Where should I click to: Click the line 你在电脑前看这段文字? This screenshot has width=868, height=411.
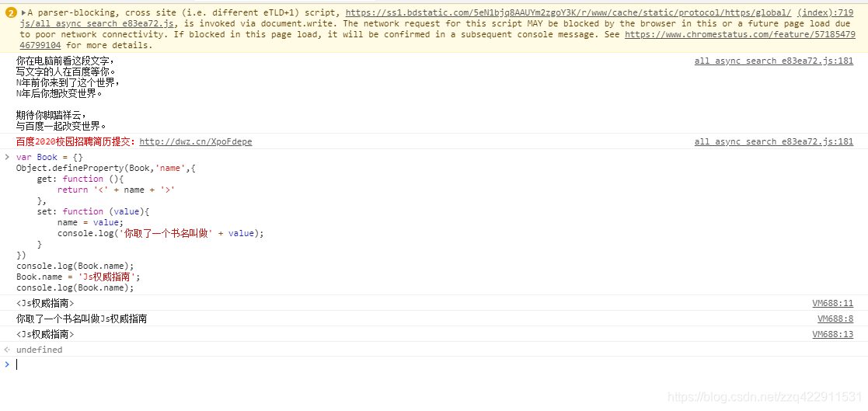[x=66, y=61]
